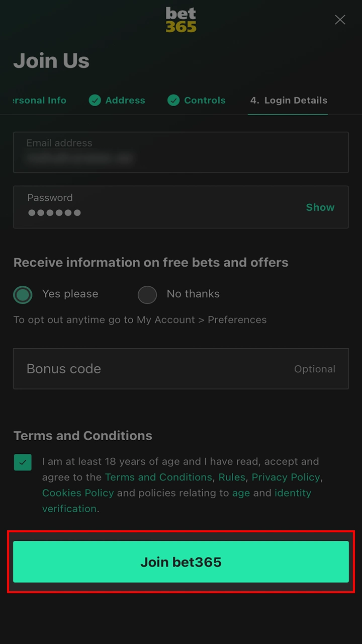Screen dimensions: 362x644
Task: Open the Cookies Policy link
Action: point(77,493)
